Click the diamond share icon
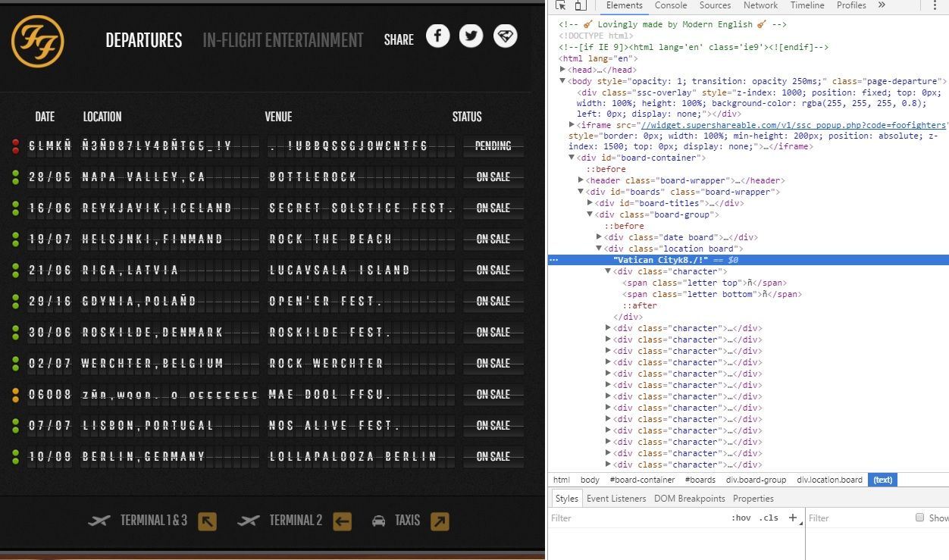Screen dimensions: 949x560 click(506, 36)
